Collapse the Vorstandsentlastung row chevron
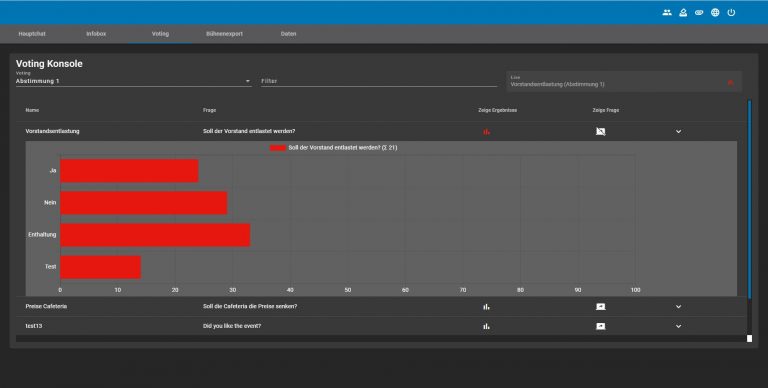This screenshot has height=388, width=768. click(678, 131)
